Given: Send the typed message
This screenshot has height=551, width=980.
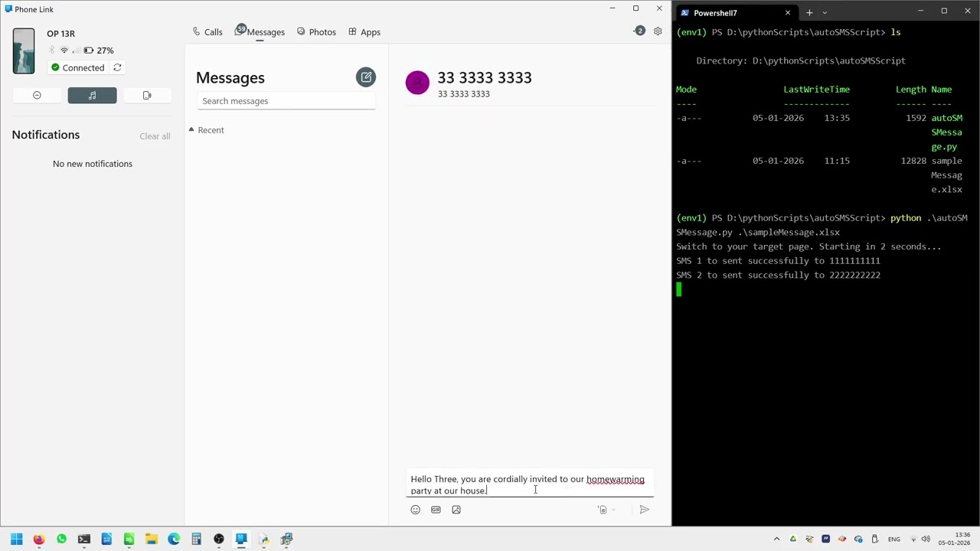Looking at the screenshot, I should 644,510.
